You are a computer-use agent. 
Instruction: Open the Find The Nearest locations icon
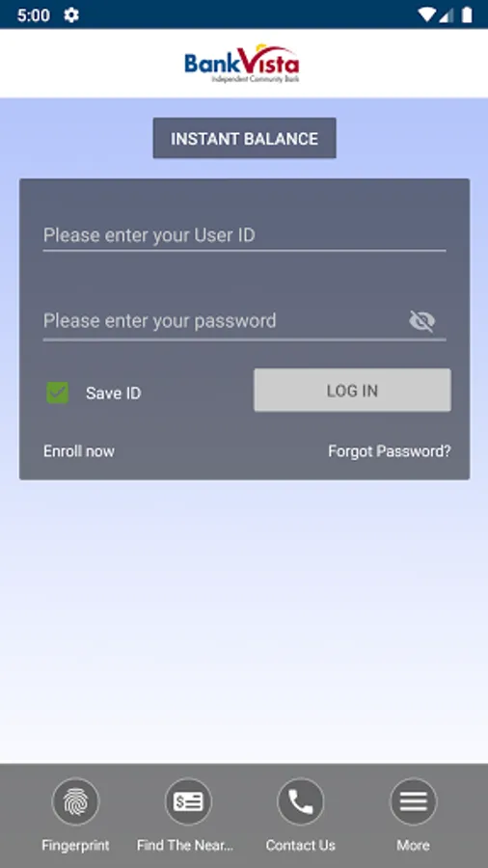(x=188, y=801)
